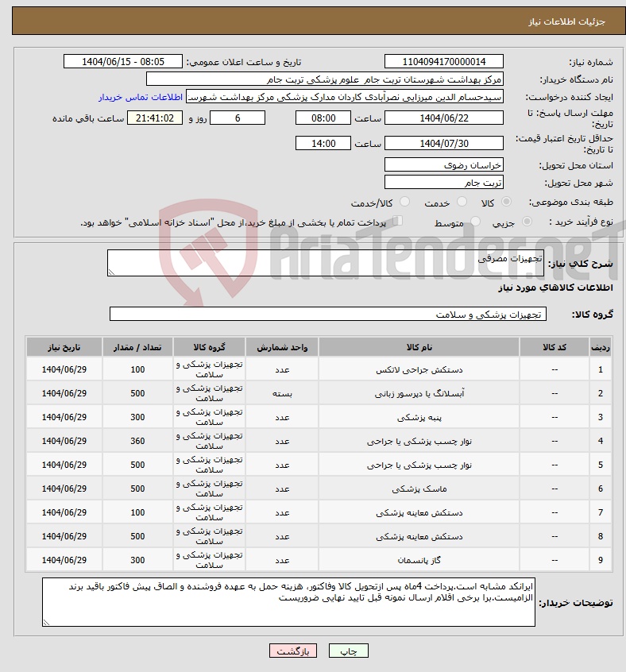The height and width of the screenshot is (672, 626).
Task: Click quantity 100 for دستکش جراحی لاتکس
Action: 137,369
